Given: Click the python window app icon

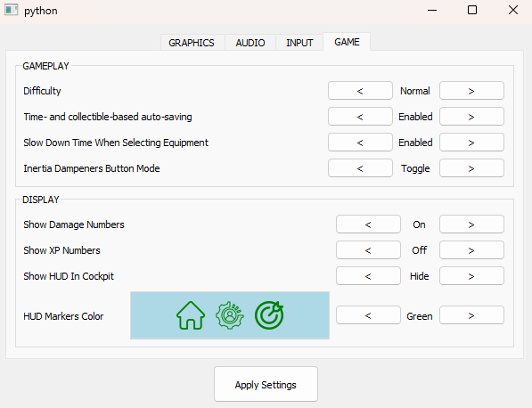Looking at the screenshot, I should [x=11, y=10].
